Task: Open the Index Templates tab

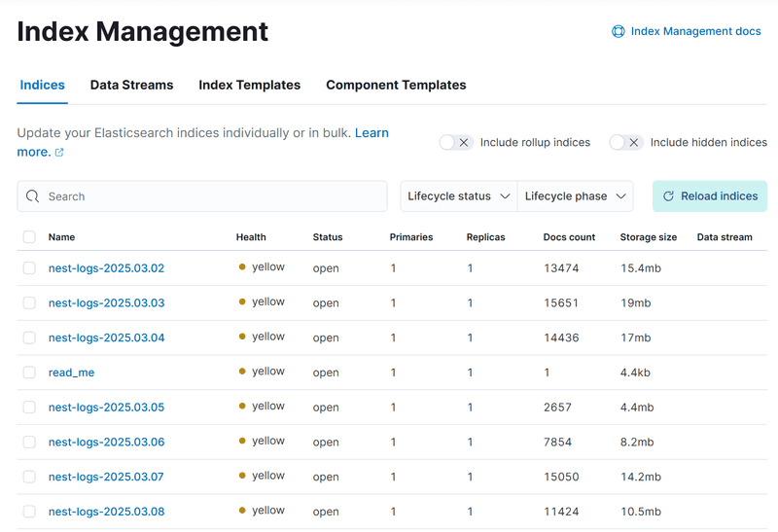Action: point(250,85)
